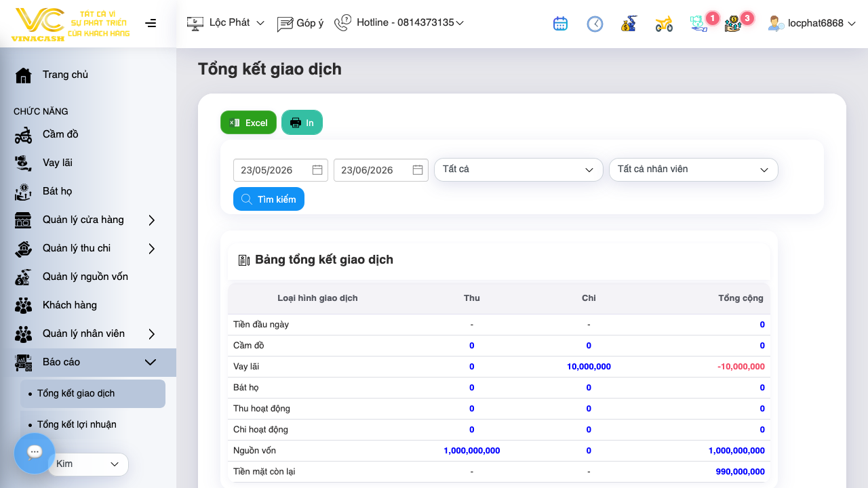Click Vay lãi total -10,000,000
The image size is (868, 488).
tap(741, 367)
